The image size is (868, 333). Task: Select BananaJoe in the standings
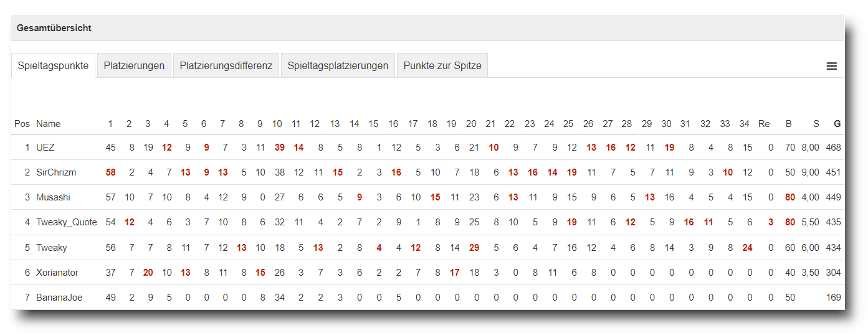pos(58,298)
